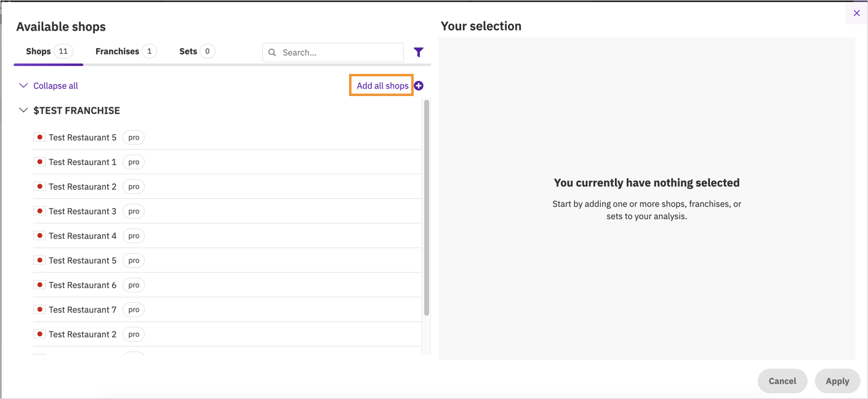The height and width of the screenshot is (399, 868).
Task: Click the pro badge on Test Restaurant 1
Action: click(x=134, y=162)
